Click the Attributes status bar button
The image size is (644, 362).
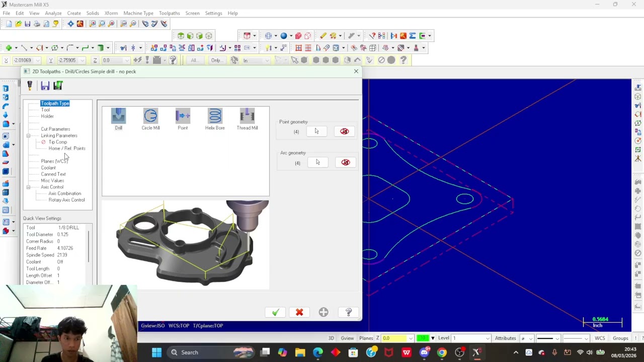(x=505, y=338)
